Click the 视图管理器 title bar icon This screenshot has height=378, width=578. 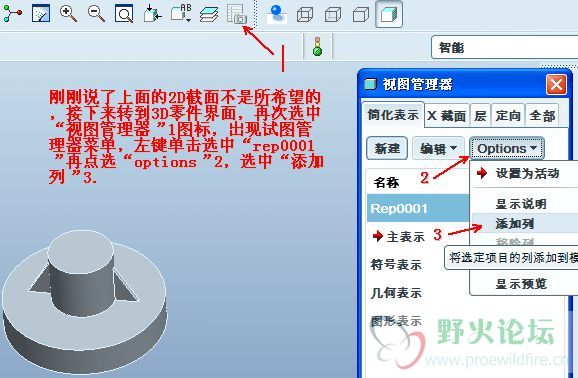coord(370,84)
